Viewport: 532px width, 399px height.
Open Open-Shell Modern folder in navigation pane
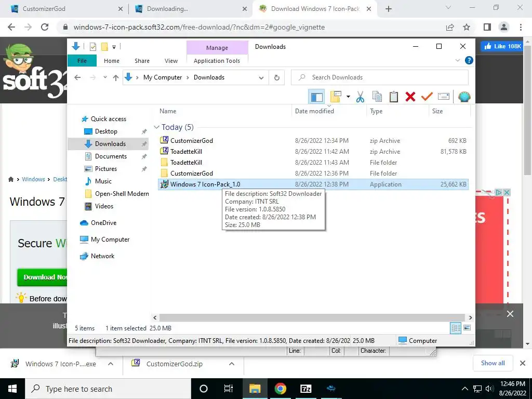(122, 193)
